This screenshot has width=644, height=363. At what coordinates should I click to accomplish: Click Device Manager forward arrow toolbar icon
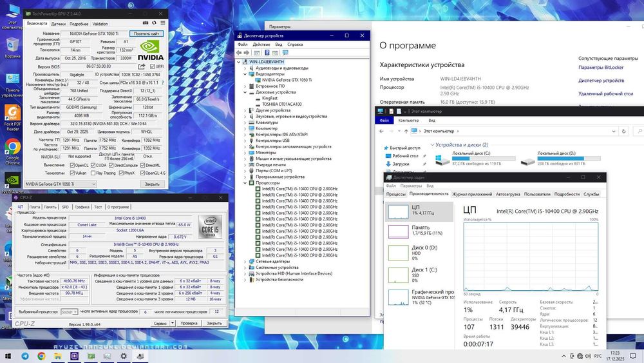[247, 53]
